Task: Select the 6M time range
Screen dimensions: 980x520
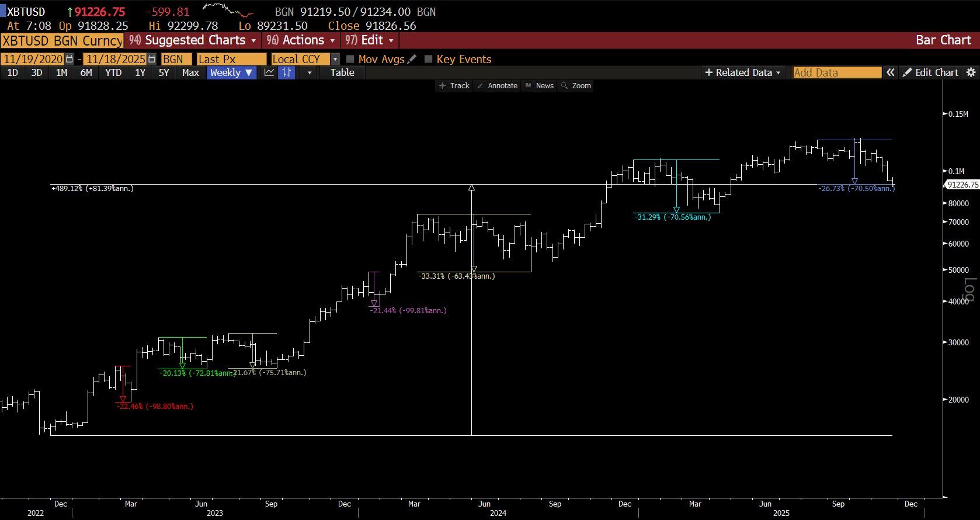Action: click(x=86, y=72)
